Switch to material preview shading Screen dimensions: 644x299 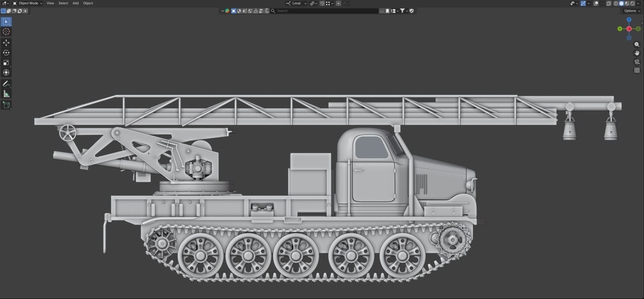click(x=627, y=3)
